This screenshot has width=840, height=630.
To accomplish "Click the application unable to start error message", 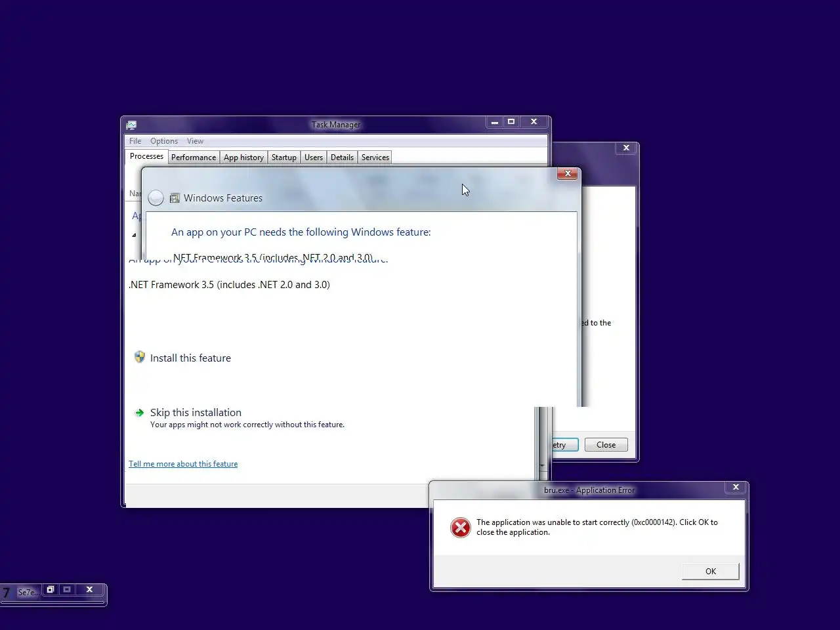I will coord(597,527).
